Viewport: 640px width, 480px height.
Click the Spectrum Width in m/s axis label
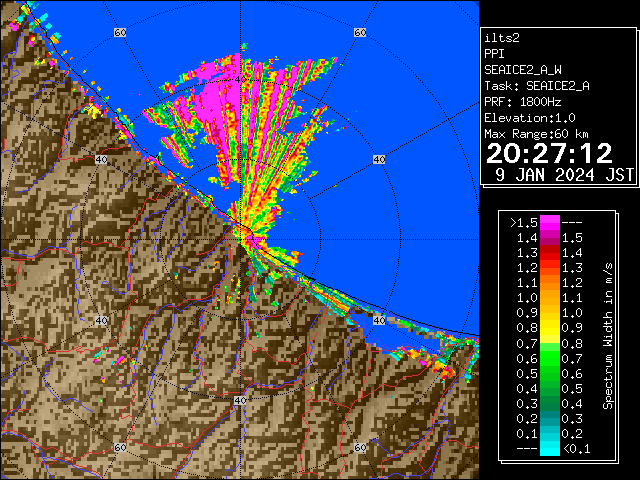(x=608, y=336)
